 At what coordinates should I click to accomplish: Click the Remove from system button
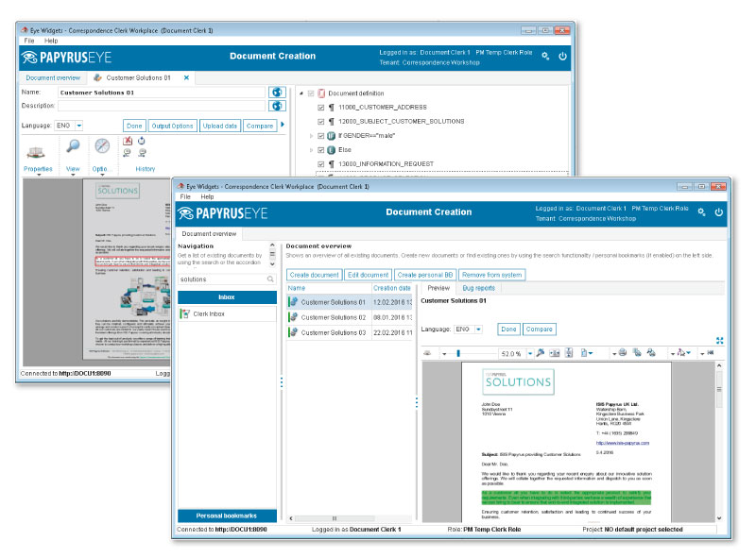(x=491, y=275)
